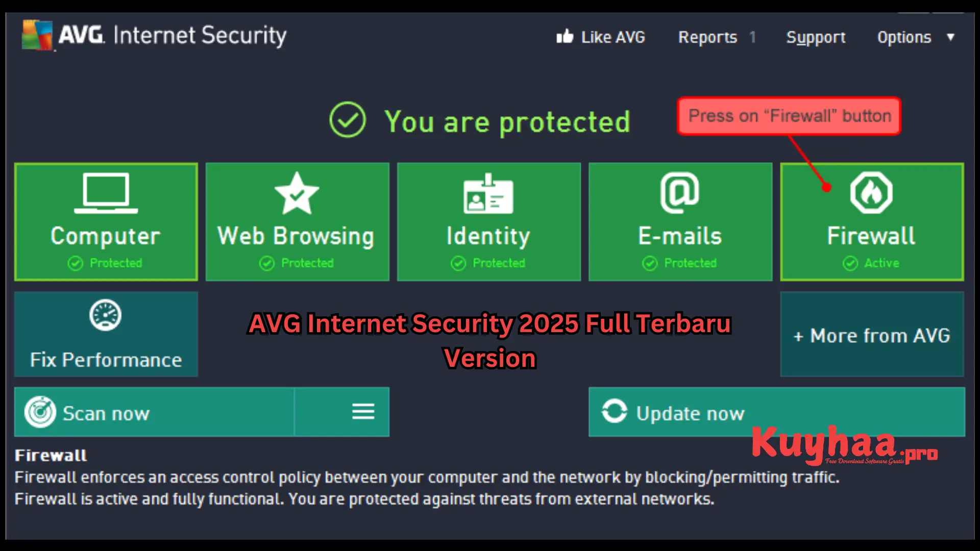Click the Update now refresh icon
This screenshot has width=980, height=551.
click(x=615, y=412)
